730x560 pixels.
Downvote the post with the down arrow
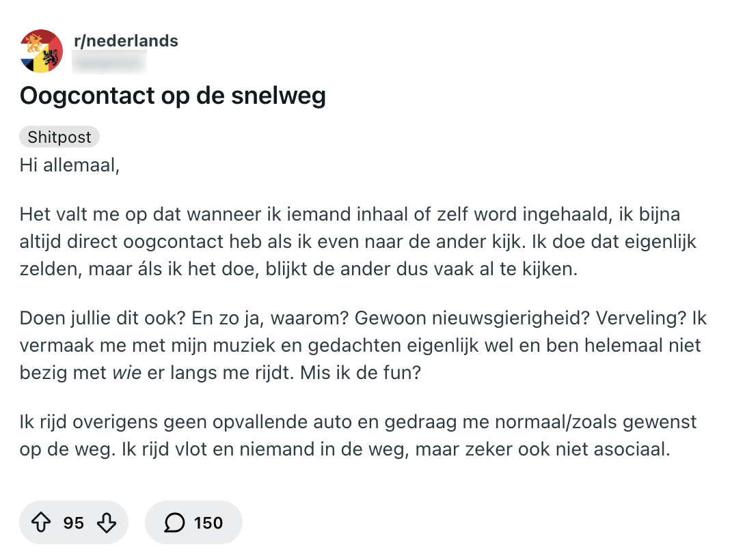107,523
